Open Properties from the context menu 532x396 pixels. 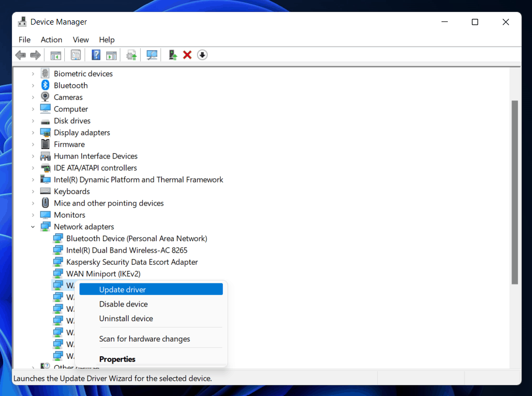117,359
